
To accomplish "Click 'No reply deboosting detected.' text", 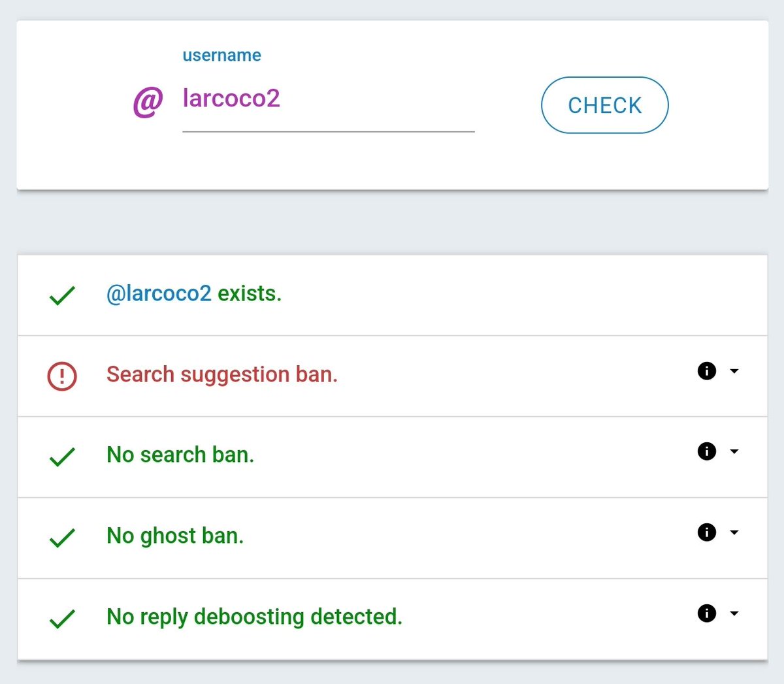I will tap(255, 617).
